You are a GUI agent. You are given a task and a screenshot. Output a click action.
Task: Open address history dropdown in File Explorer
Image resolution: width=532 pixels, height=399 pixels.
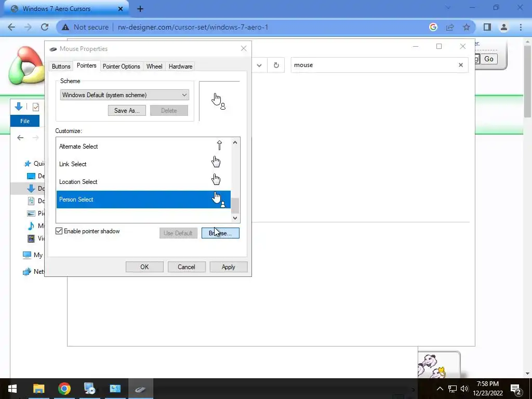pos(259,65)
